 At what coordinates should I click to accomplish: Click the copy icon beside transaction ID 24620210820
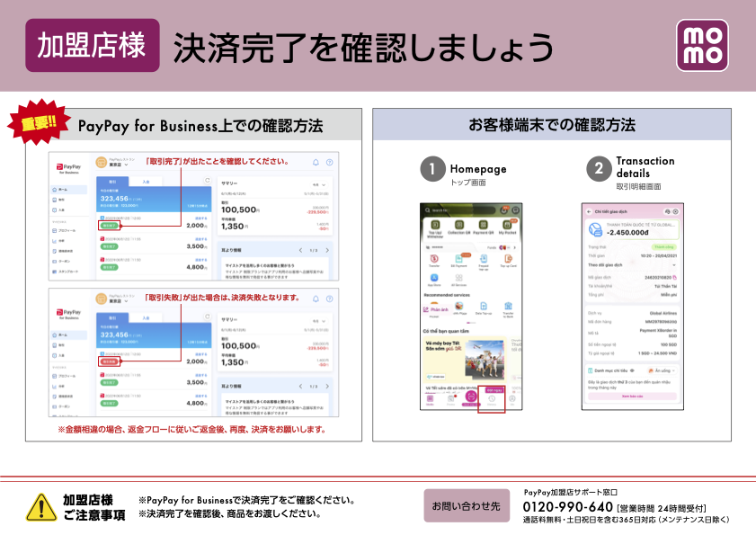[x=674, y=277]
